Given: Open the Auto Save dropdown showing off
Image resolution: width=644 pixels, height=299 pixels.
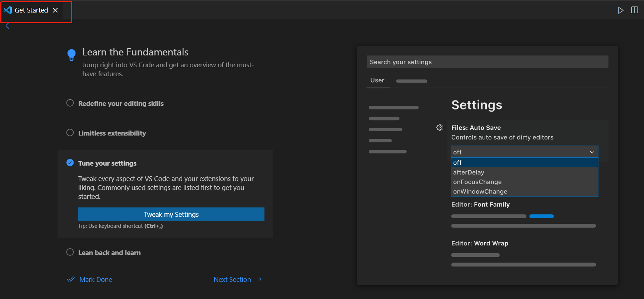Looking at the screenshot, I should point(524,152).
